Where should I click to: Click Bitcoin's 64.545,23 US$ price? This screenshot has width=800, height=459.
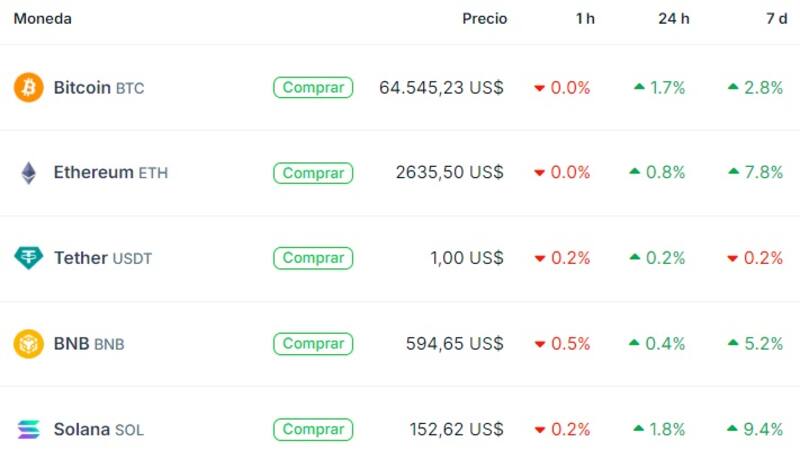[441, 88]
